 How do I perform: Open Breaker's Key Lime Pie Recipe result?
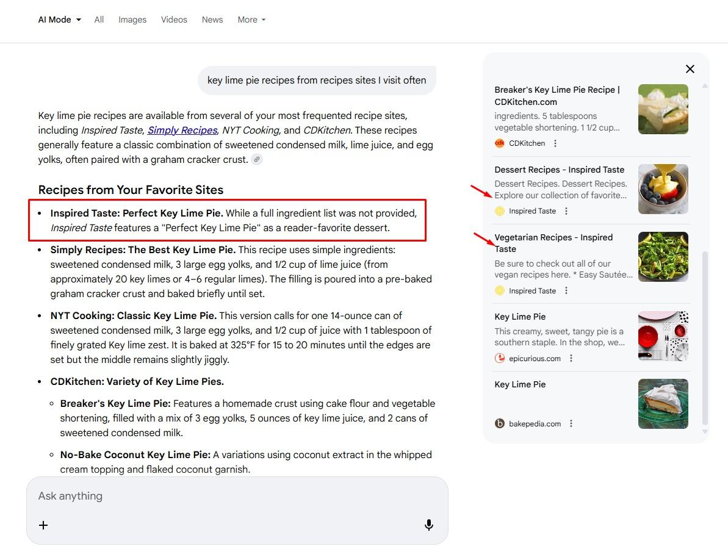(557, 96)
